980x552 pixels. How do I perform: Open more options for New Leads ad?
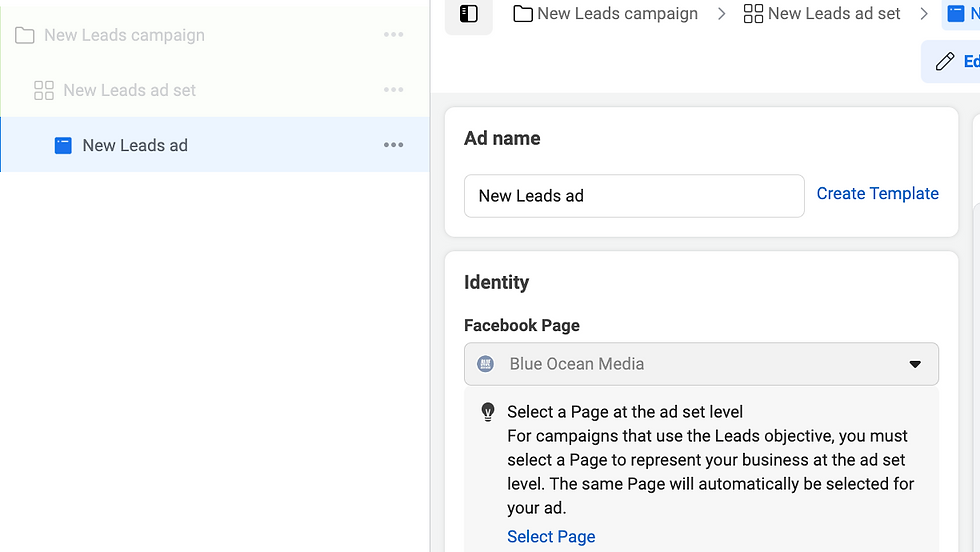(x=393, y=144)
